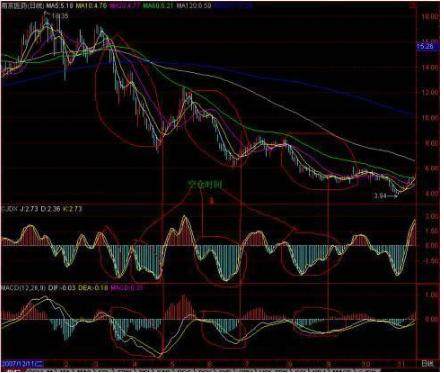This screenshot has height=373, width=444.
Task: Click the KDJ D:2.36 value
Action: [x=51, y=209]
